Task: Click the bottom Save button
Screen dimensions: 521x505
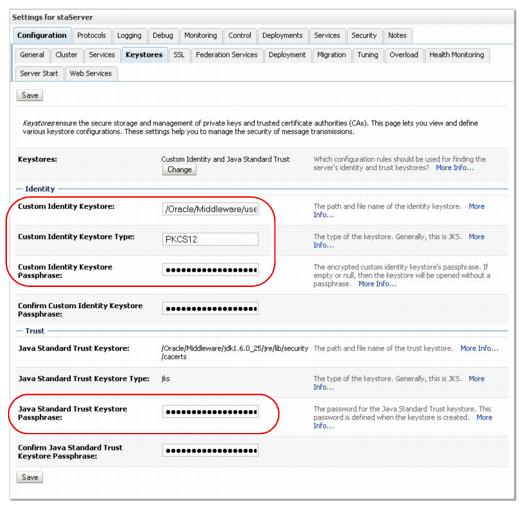Action: click(30, 477)
